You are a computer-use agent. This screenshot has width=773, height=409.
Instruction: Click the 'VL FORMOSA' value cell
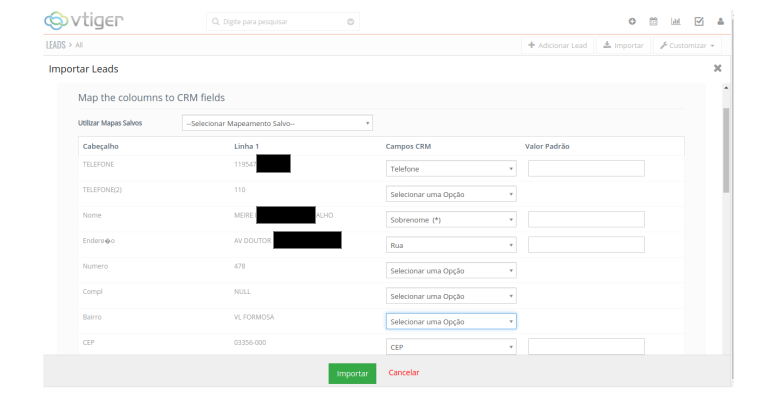coord(254,317)
